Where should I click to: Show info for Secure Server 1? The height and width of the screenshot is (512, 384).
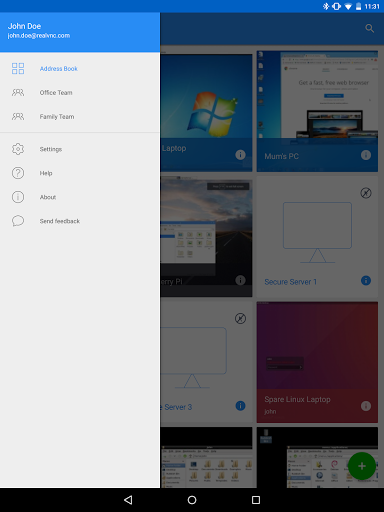coord(366,281)
